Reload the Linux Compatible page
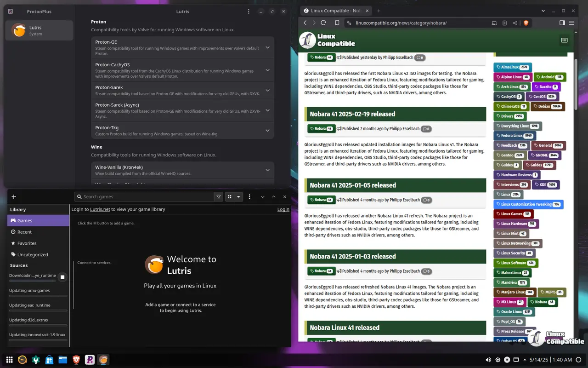Image resolution: width=588 pixels, height=368 pixels. coord(323,23)
